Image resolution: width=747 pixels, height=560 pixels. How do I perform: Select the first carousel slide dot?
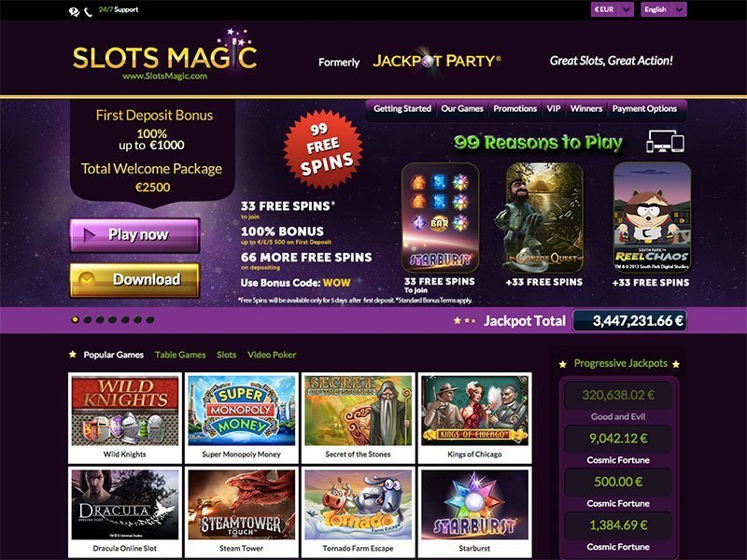coord(75,319)
